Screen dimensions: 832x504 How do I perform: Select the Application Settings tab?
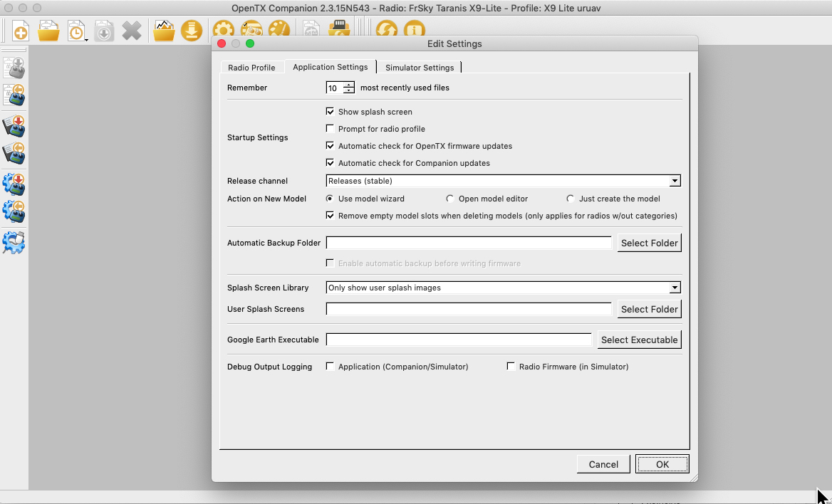click(x=330, y=67)
